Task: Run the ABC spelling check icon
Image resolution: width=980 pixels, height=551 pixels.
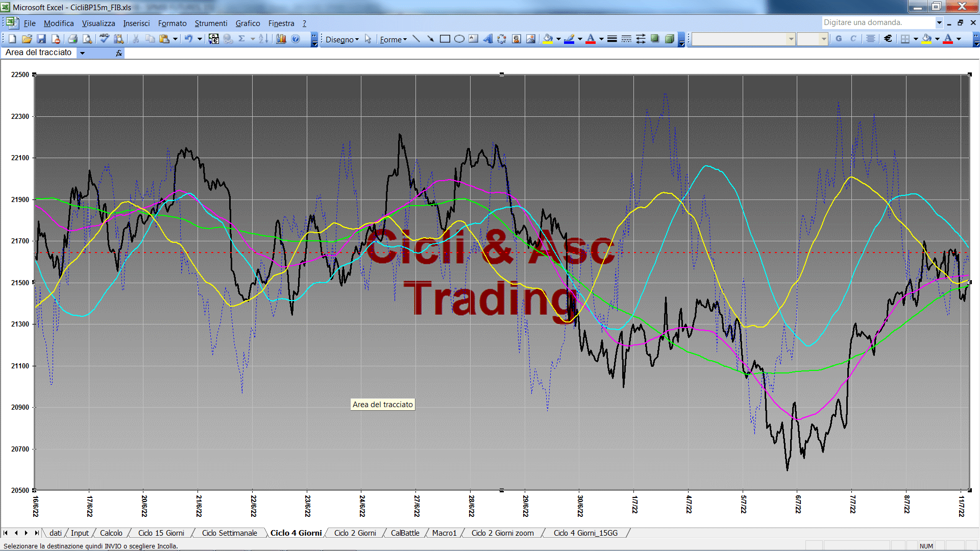Action: click(x=104, y=39)
